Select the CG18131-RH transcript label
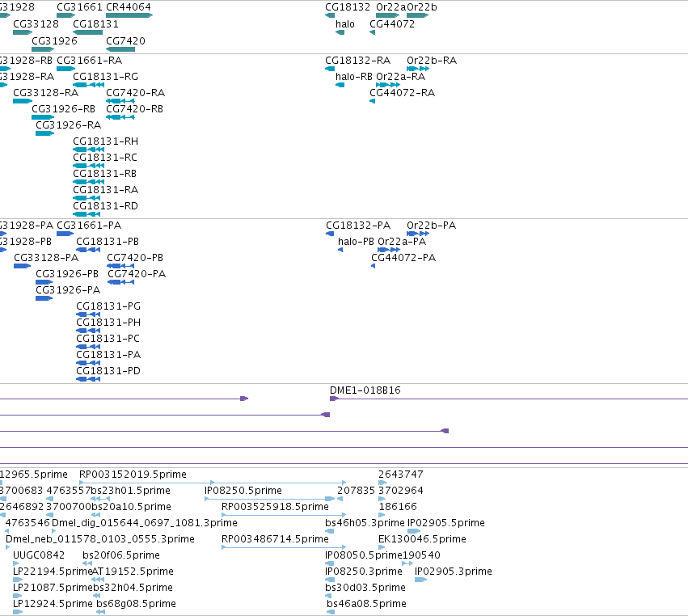 105,141
